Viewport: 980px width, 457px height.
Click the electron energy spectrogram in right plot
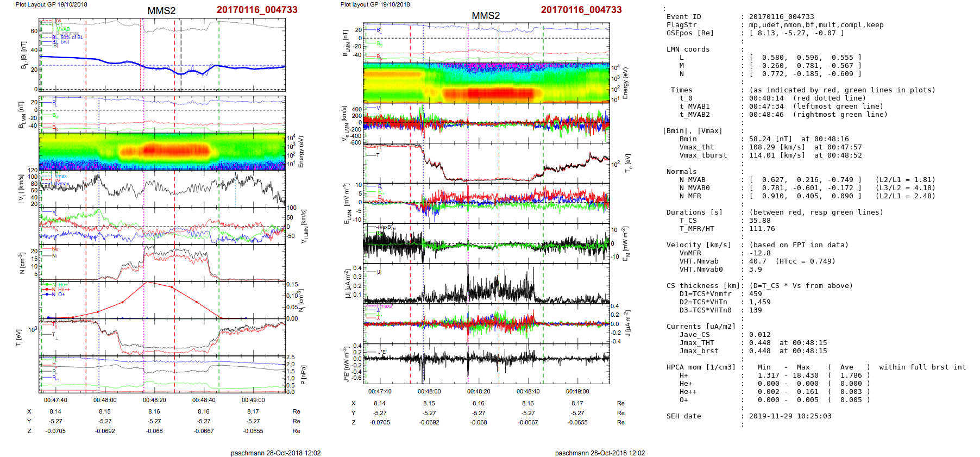[x=486, y=83]
